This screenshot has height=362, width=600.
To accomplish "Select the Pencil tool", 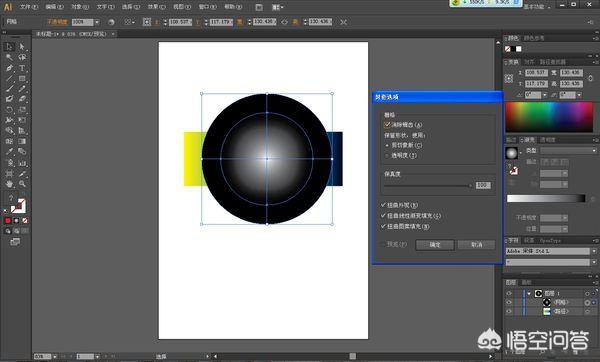I will click(x=22, y=89).
